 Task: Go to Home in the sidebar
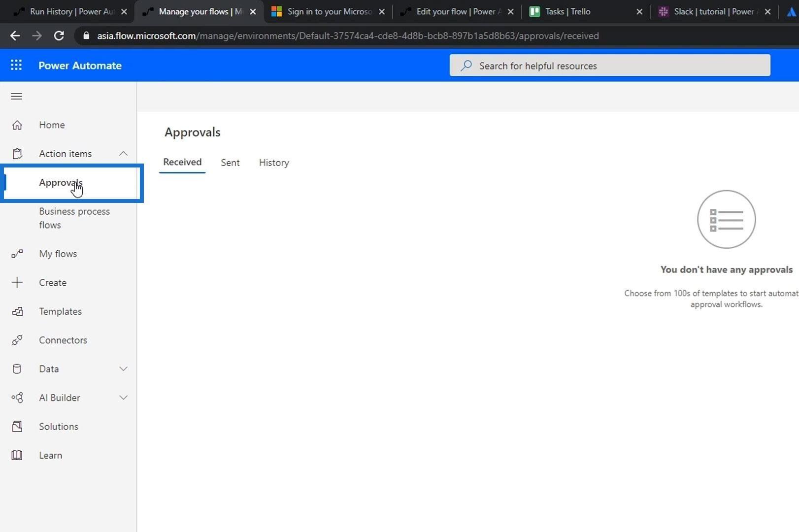coord(52,125)
